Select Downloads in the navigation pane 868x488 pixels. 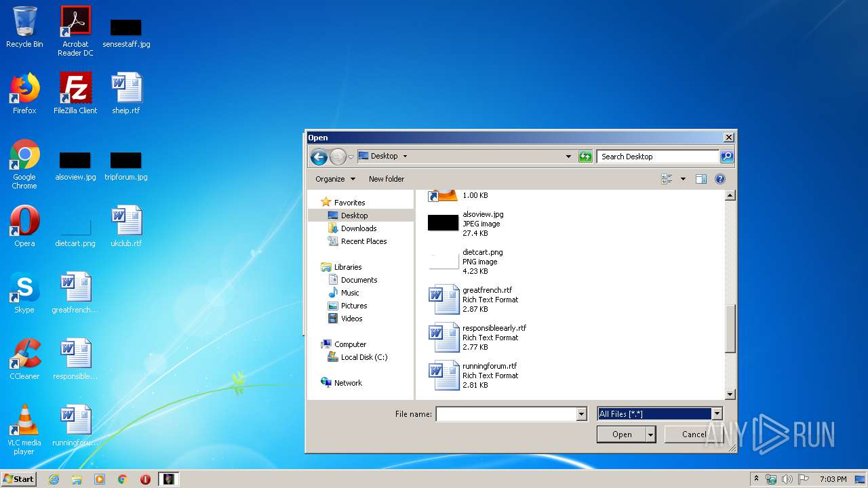[351, 228]
